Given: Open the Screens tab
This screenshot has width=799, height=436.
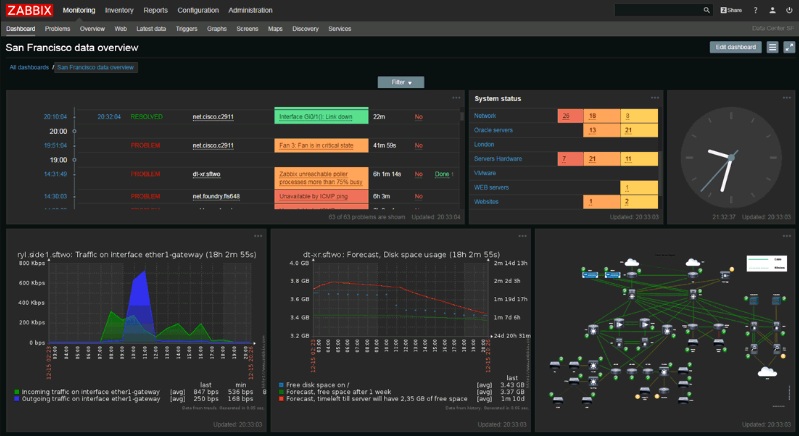Looking at the screenshot, I should 247,29.
